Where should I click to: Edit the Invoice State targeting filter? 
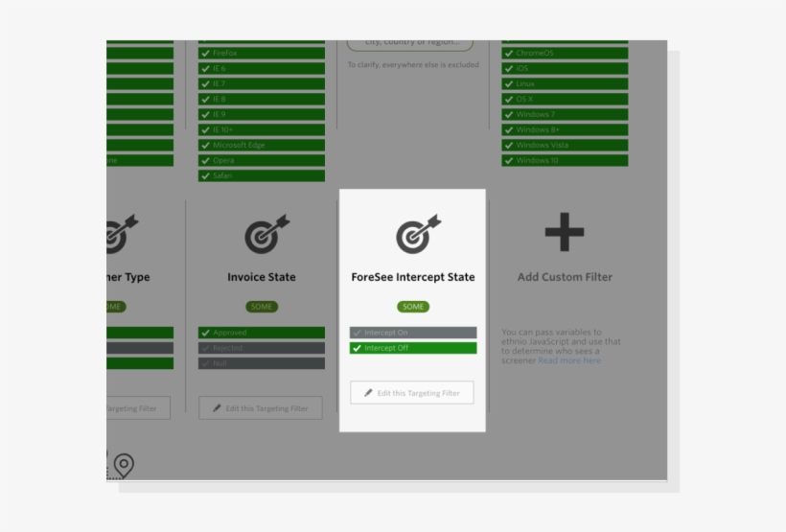261,408
